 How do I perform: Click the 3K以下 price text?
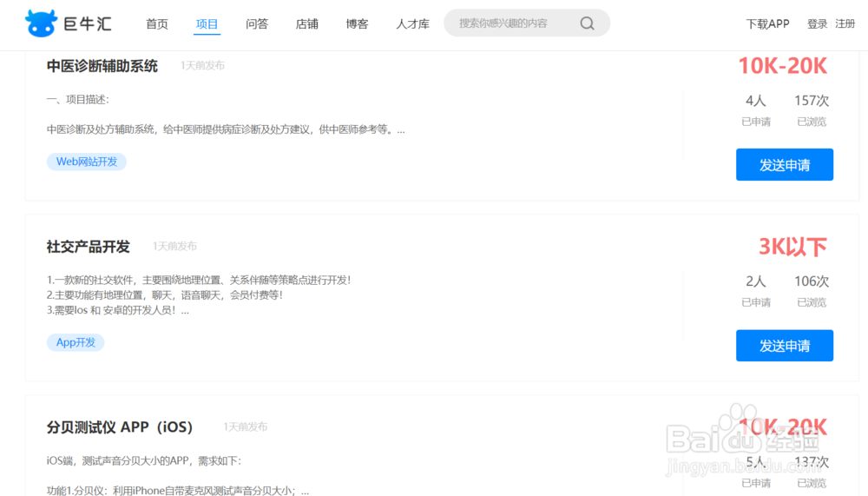tap(792, 247)
